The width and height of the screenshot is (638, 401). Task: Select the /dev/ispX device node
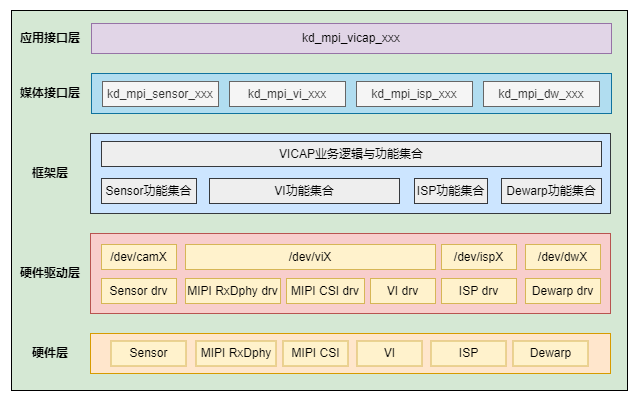479,257
